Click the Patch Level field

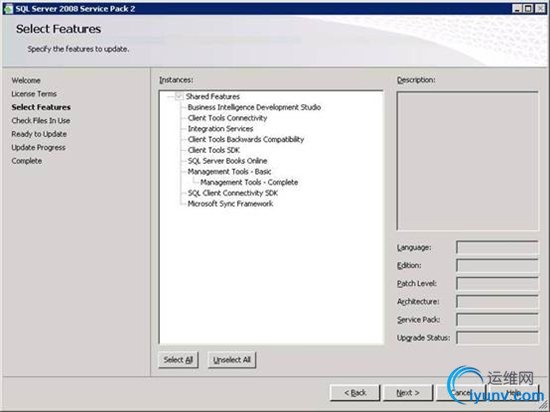(497, 284)
